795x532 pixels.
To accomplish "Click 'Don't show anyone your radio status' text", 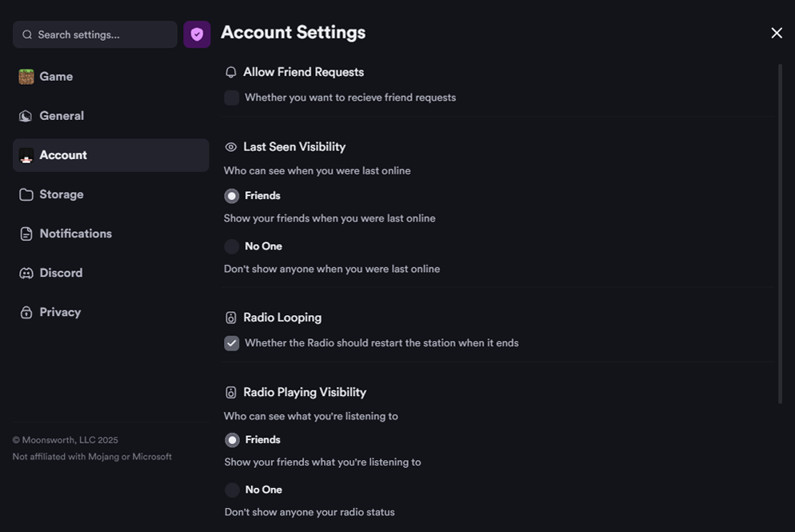I will [x=310, y=513].
